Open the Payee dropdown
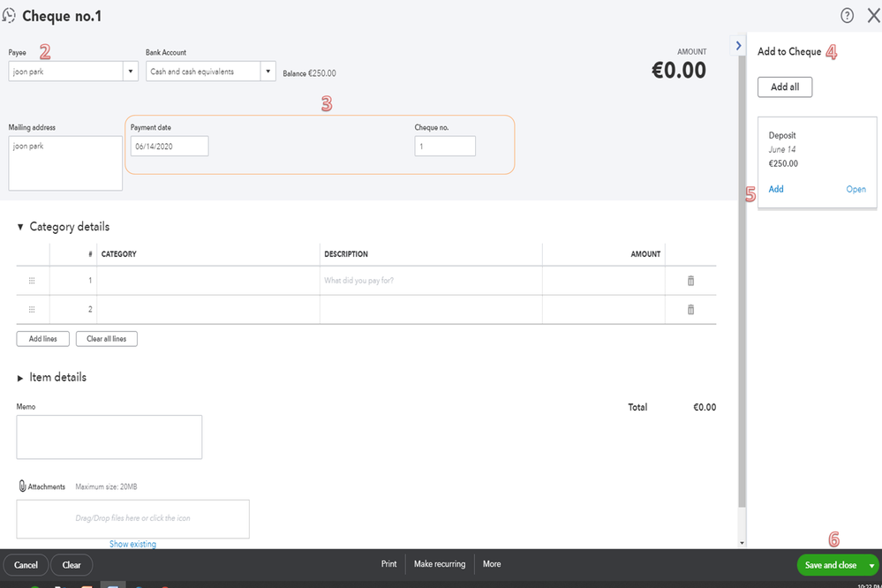Screen dimensions: 882x588 pos(131,72)
